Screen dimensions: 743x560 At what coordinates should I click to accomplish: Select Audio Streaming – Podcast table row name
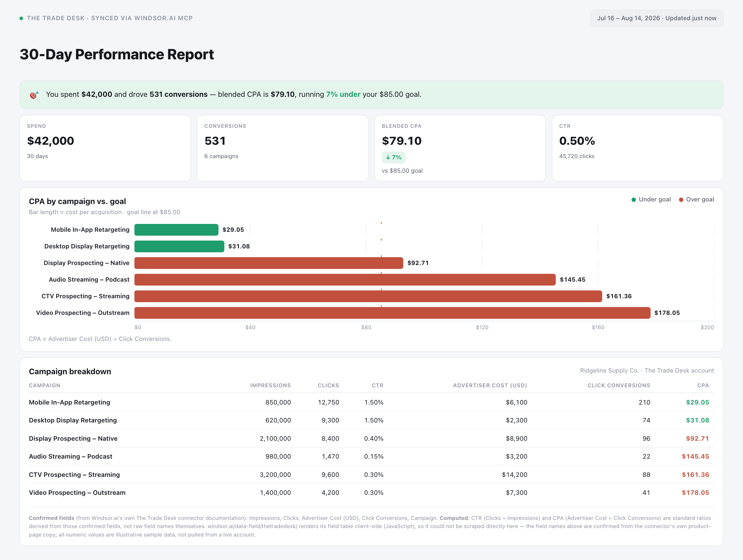pos(70,456)
